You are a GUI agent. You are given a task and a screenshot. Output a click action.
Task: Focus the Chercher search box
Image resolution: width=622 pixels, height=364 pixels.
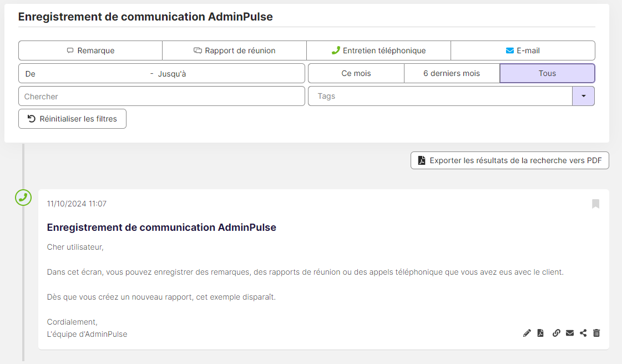coord(161,97)
